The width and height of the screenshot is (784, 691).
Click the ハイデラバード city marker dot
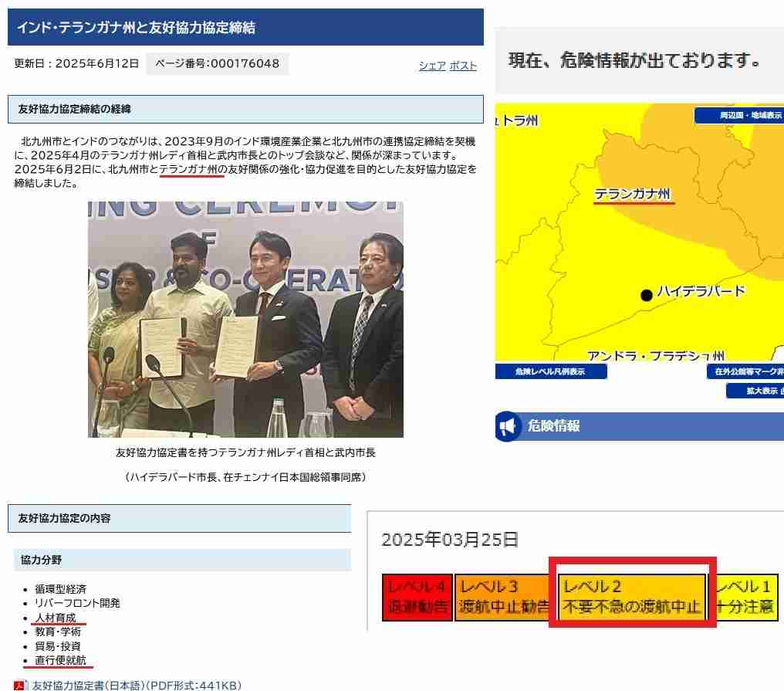(647, 295)
